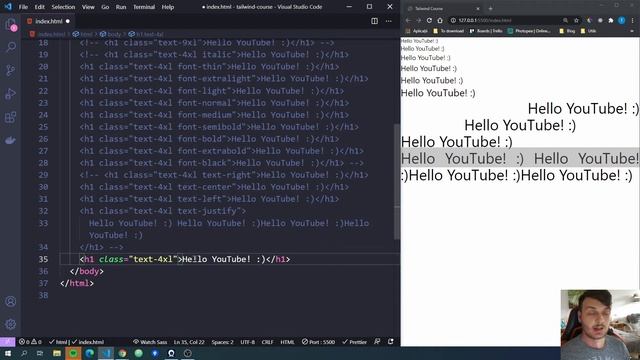
Task: Bookmark this page with Chrome star icon
Action: [576, 20]
